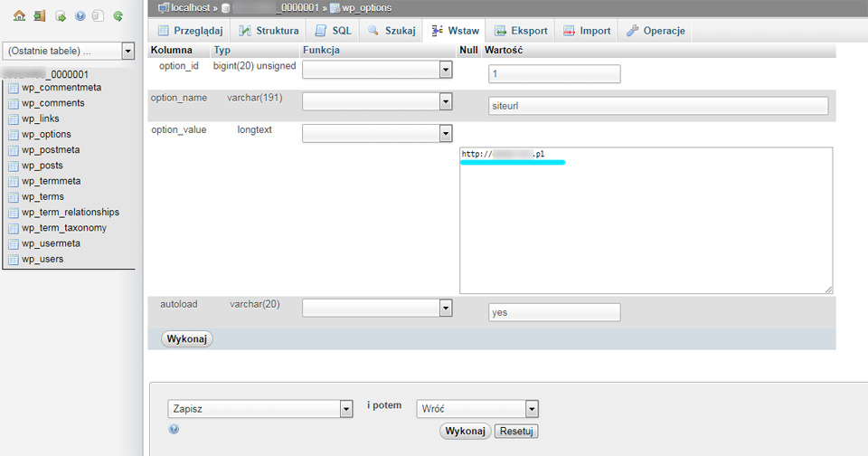Image resolution: width=868 pixels, height=456 pixels.
Task: Open function dropdown for option_id
Action: 377,70
